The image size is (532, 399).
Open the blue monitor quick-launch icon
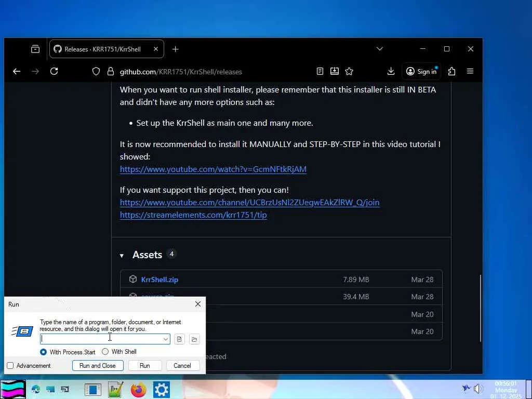(50, 390)
